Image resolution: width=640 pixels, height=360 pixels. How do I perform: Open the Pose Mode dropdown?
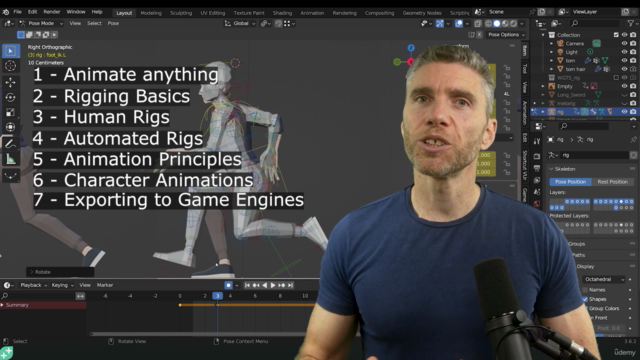click(x=41, y=24)
